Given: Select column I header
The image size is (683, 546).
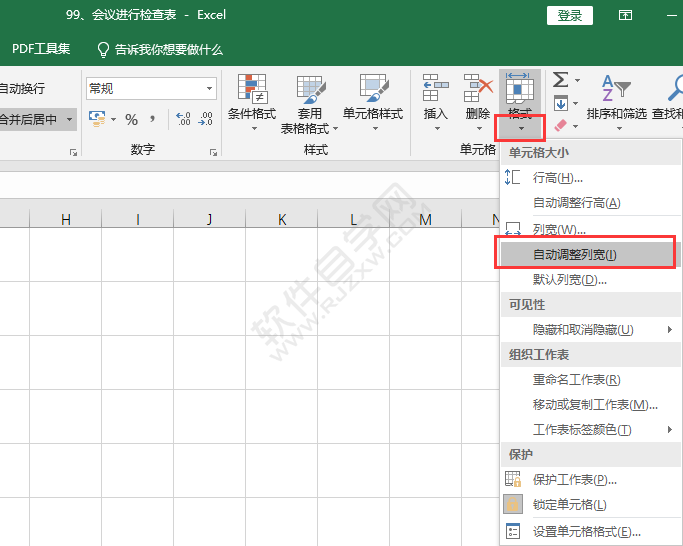Looking at the screenshot, I should [x=138, y=219].
